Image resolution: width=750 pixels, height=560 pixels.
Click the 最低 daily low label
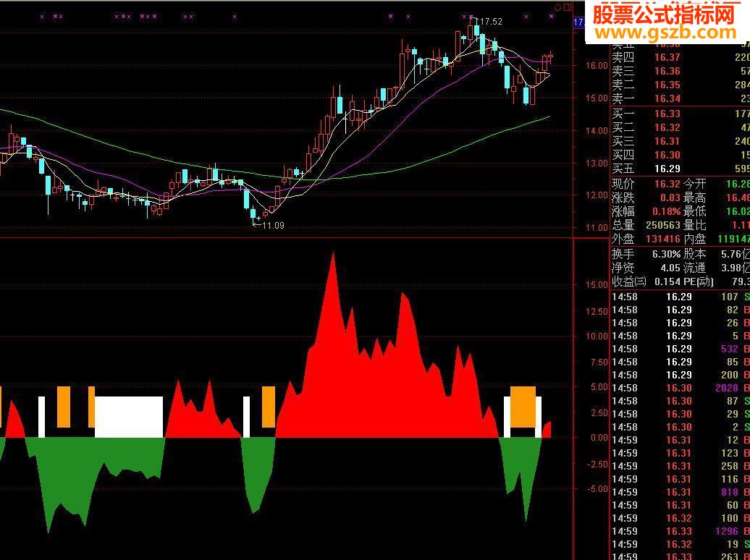click(x=694, y=211)
